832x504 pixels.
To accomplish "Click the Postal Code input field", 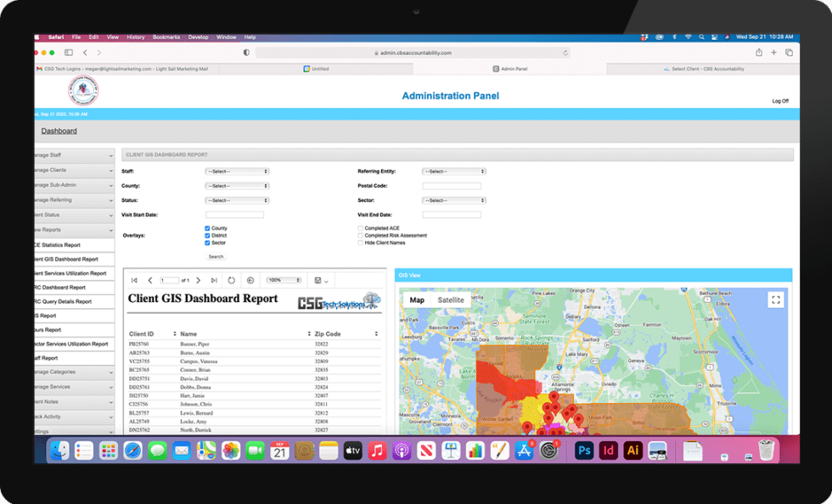I will point(451,185).
